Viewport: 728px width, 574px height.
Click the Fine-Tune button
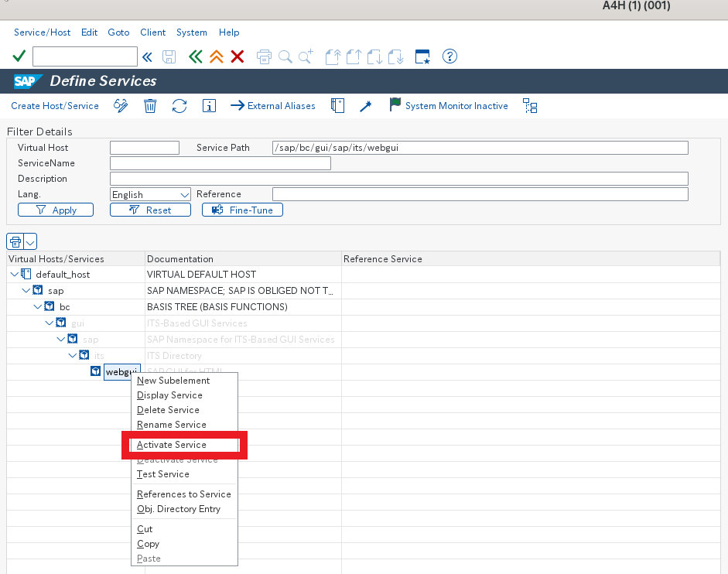(x=242, y=210)
